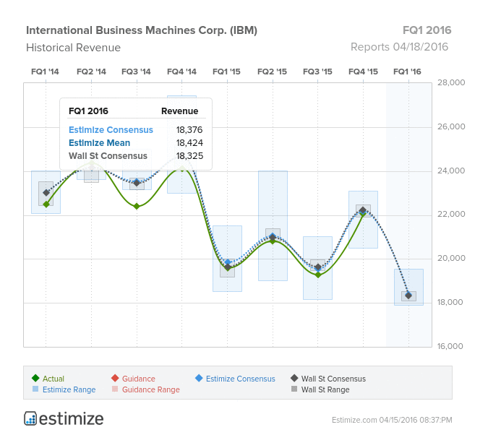Click the FQ1 '16 consensus data point
Image resolution: width=488 pixels, height=448 pixels.
408,296
